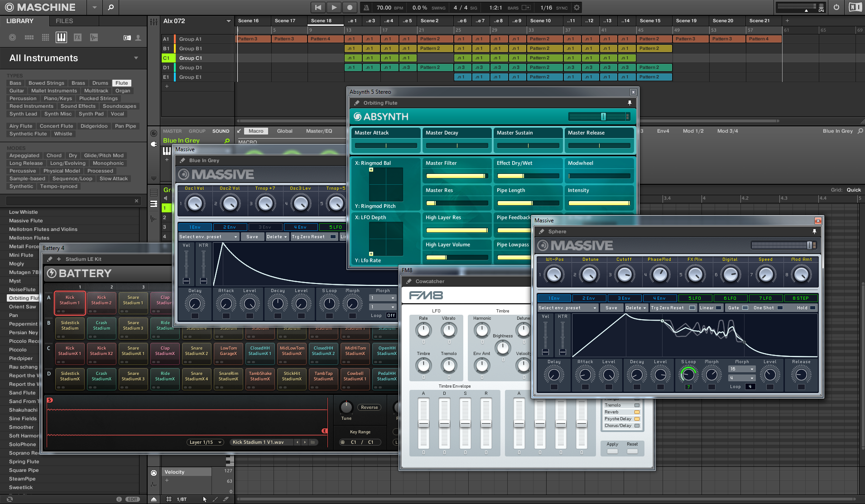Select the Samples waveform browser icon
Viewport: 865px width, 504px height.
[94, 38]
